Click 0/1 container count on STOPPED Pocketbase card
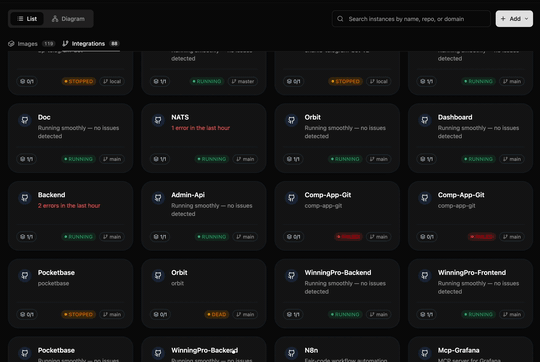The image size is (540, 362). pyautogui.click(x=27, y=314)
